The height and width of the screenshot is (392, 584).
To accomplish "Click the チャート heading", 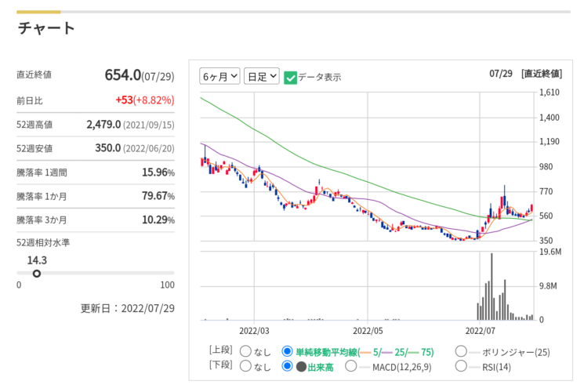I will pos(46,28).
